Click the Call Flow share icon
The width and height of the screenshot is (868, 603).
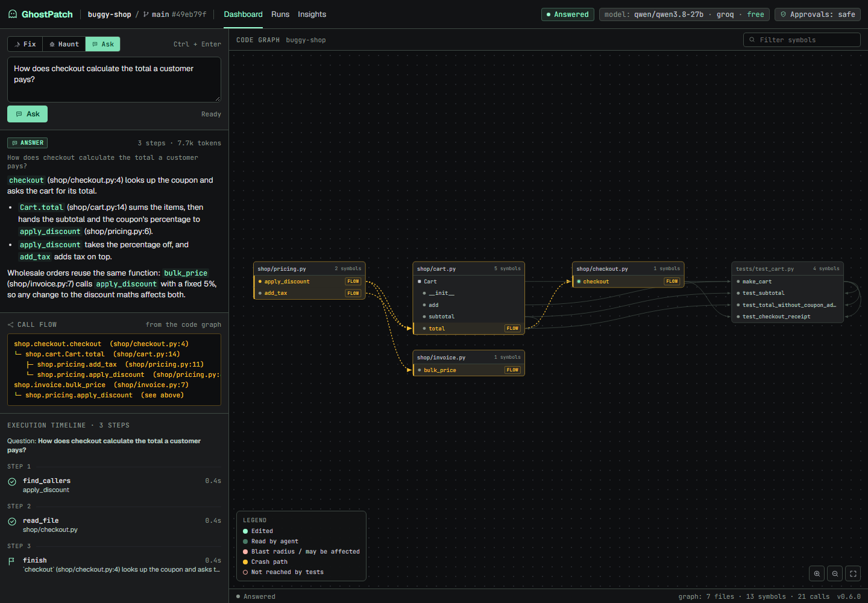[x=10, y=324]
